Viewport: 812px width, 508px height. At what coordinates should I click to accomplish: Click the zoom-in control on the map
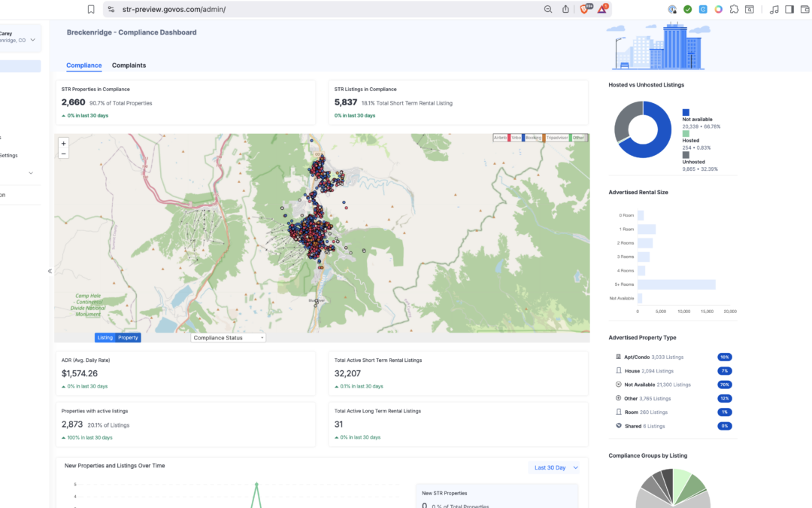click(63, 142)
